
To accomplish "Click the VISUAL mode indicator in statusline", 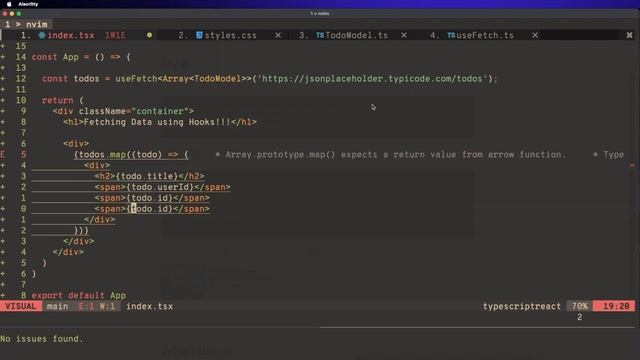I will [20, 306].
